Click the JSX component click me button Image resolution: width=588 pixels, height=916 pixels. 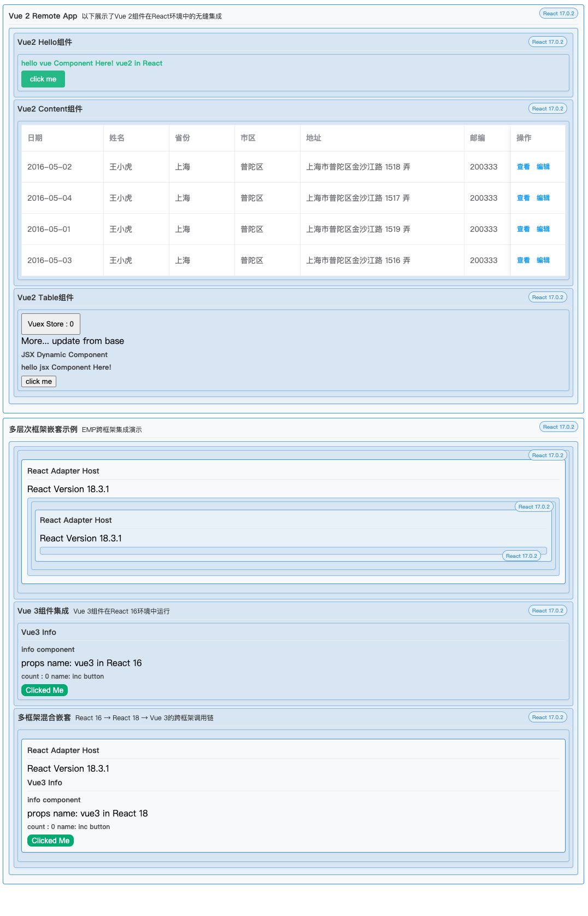pyautogui.click(x=39, y=382)
